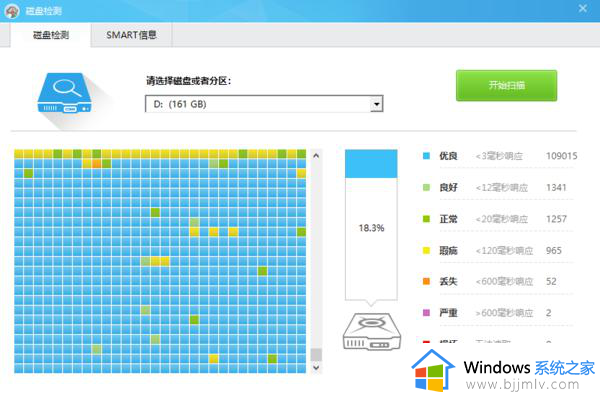Close the 磁盘检测 window
The width and height of the screenshot is (600, 398).
coord(582,8)
